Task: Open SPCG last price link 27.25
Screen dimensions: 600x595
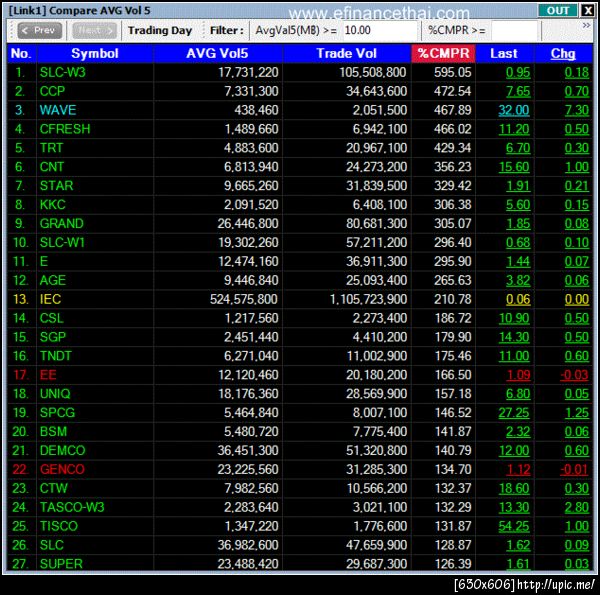Action: pos(514,413)
